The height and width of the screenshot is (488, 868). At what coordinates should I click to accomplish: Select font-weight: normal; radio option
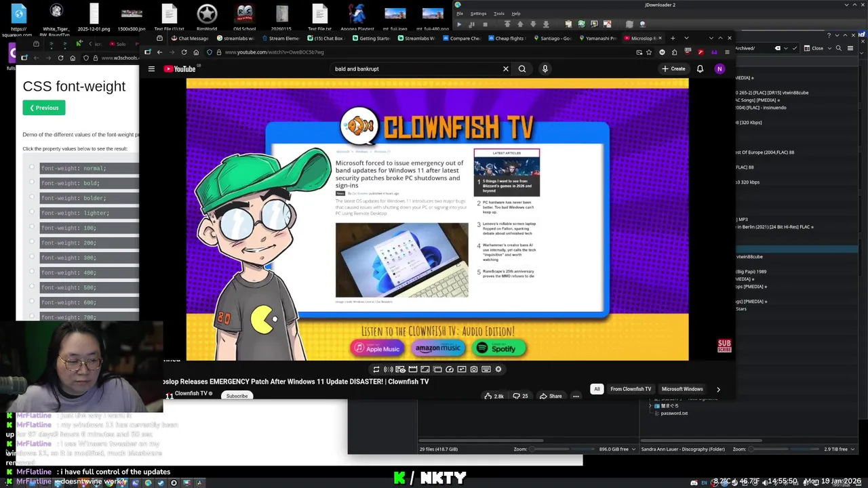32,167
